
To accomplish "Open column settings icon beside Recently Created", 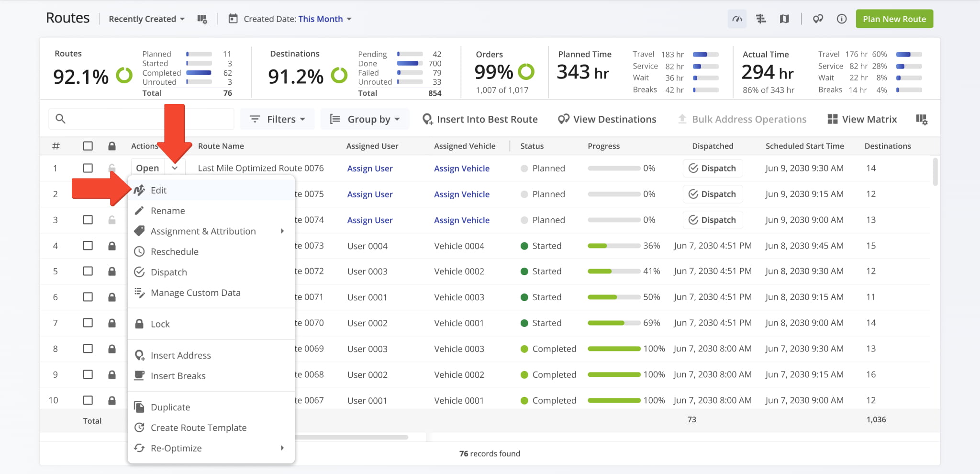I will [202, 19].
